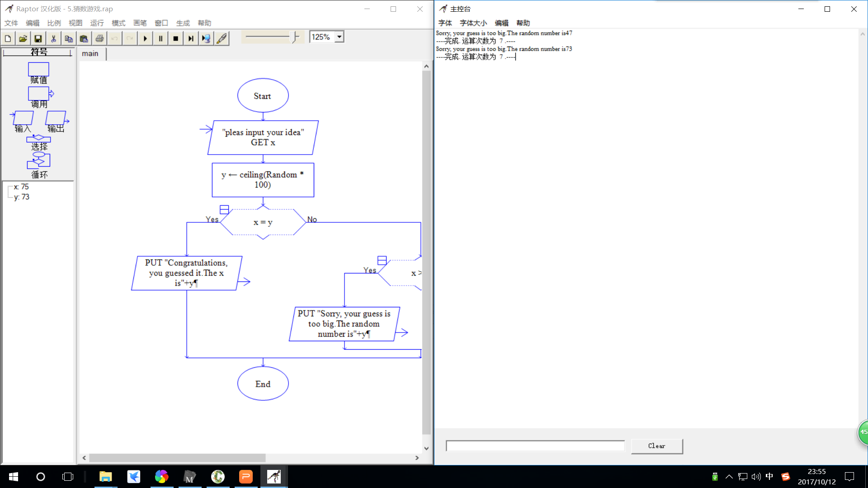Click the flowchart vertical scrollbar
The image size is (868, 488).
tap(426, 253)
